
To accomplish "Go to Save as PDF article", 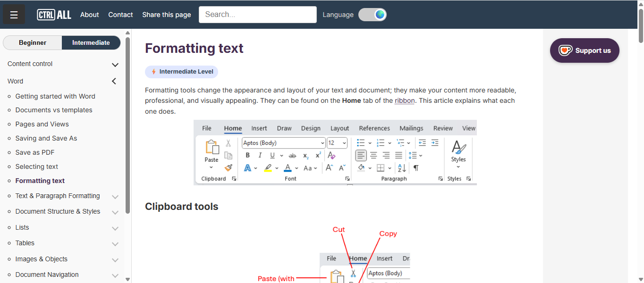I will (34, 152).
